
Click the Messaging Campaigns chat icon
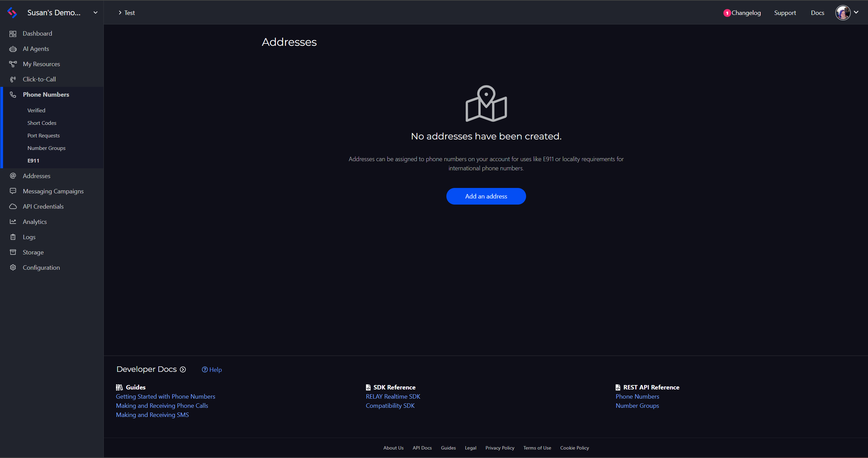[x=13, y=191]
